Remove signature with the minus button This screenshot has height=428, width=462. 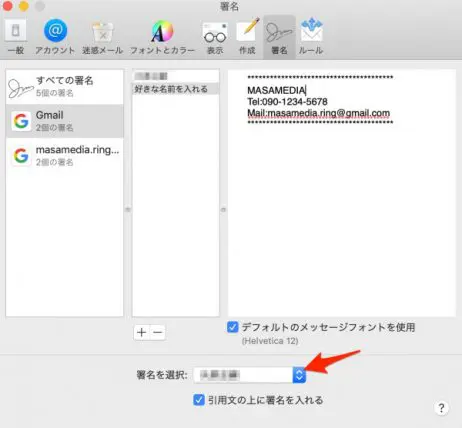point(157,332)
